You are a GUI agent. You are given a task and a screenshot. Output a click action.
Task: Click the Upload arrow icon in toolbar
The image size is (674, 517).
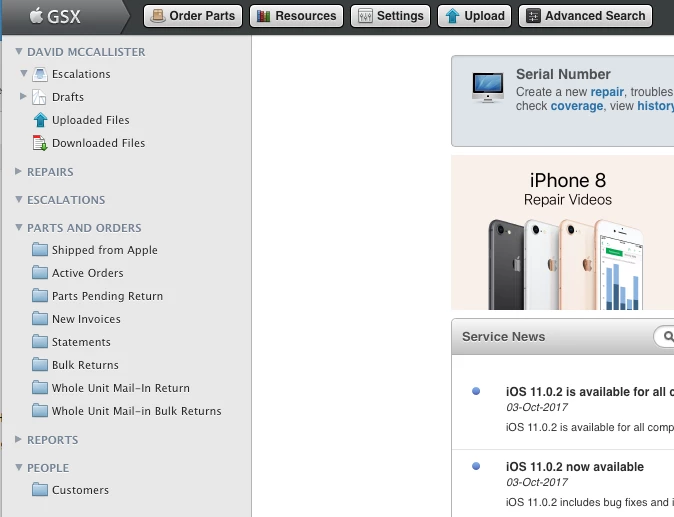point(452,16)
